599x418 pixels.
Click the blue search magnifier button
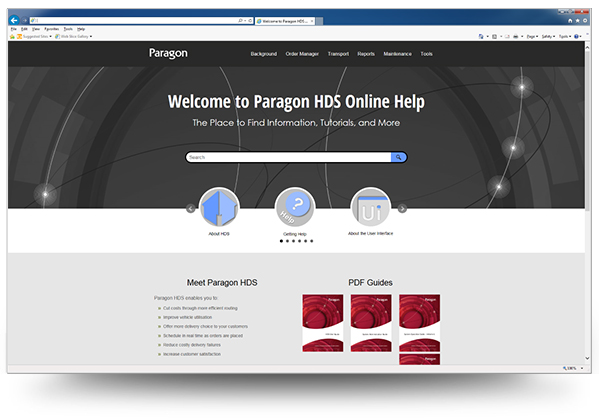(x=398, y=157)
